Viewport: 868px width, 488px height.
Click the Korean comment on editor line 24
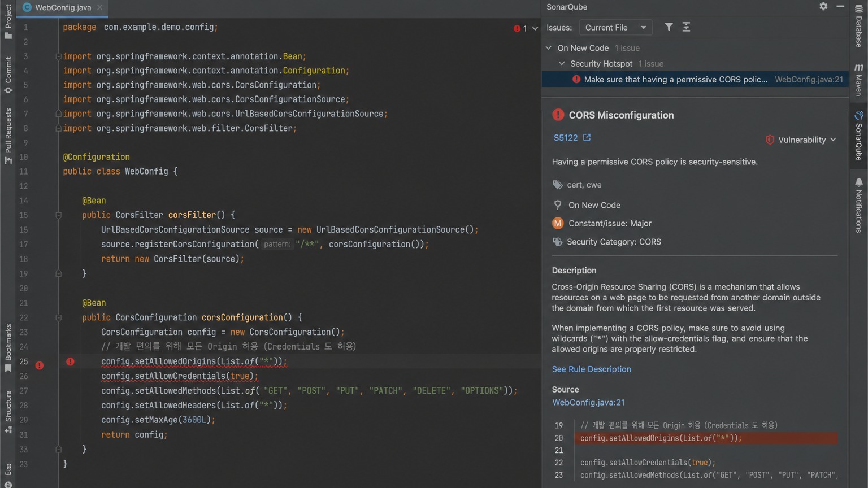tap(229, 346)
